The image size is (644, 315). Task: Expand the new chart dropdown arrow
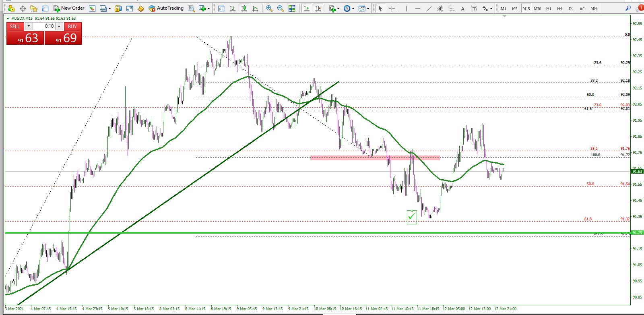[208, 8]
